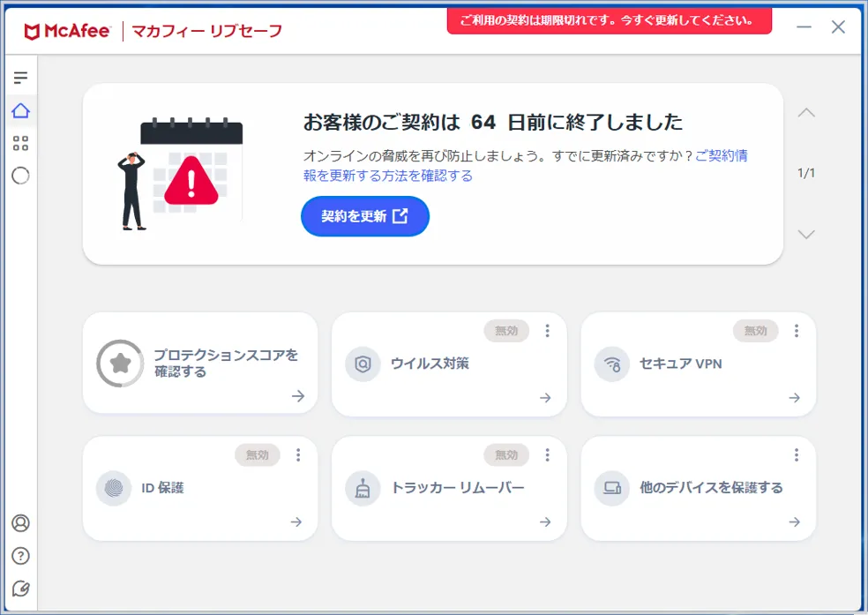Close the McAfee window
The height and width of the screenshot is (615, 868).
point(838,26)
